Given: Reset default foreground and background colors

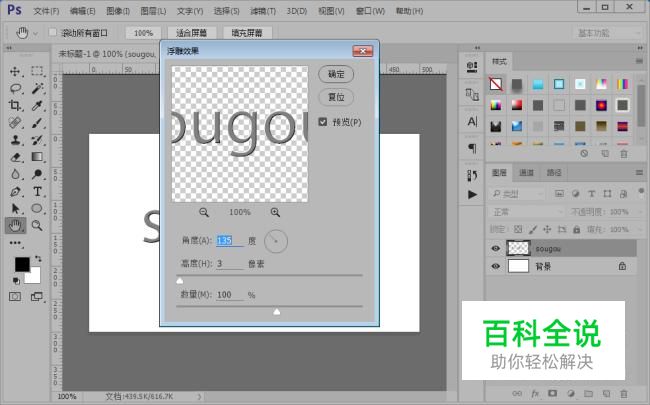Looking at the screenshot, I should 16,281.
